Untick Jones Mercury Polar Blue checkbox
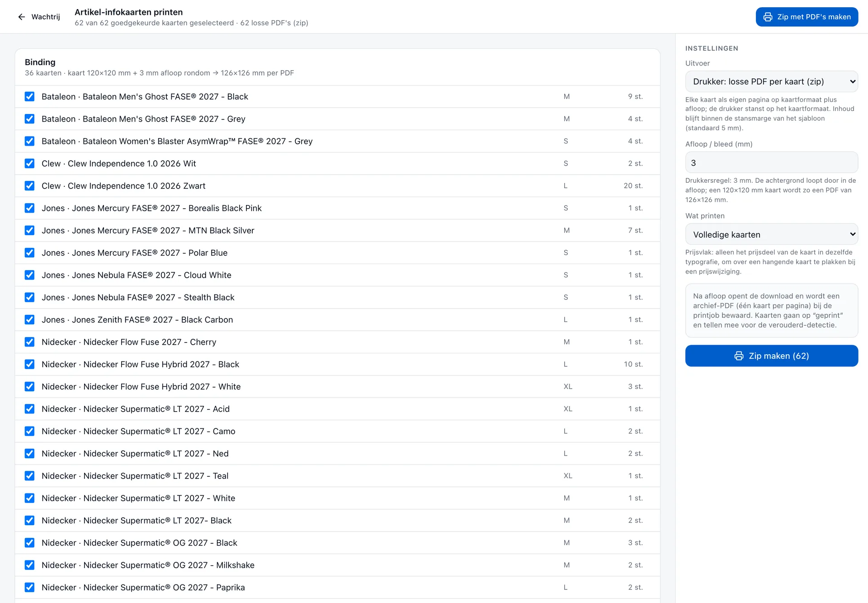 29,252
